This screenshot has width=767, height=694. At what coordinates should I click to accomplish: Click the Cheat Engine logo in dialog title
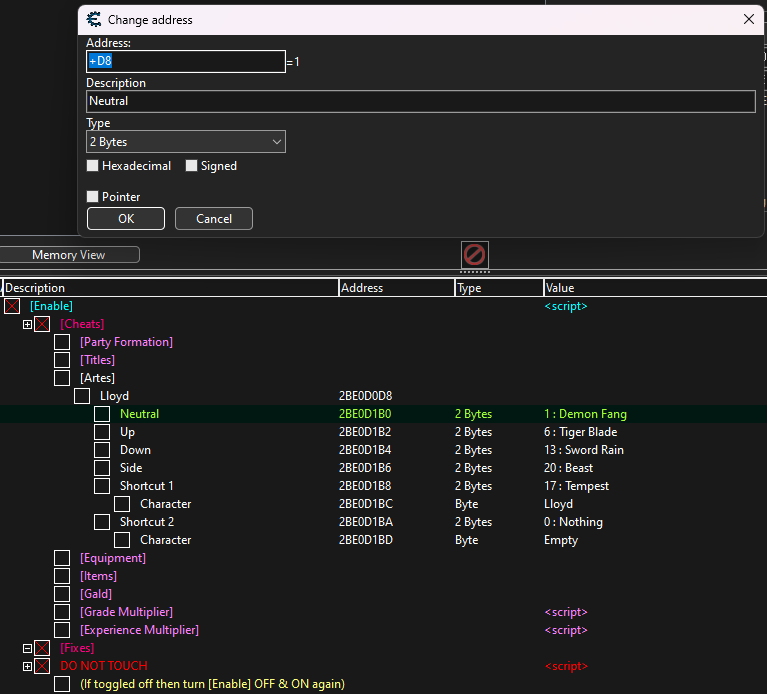click(93, 20)
